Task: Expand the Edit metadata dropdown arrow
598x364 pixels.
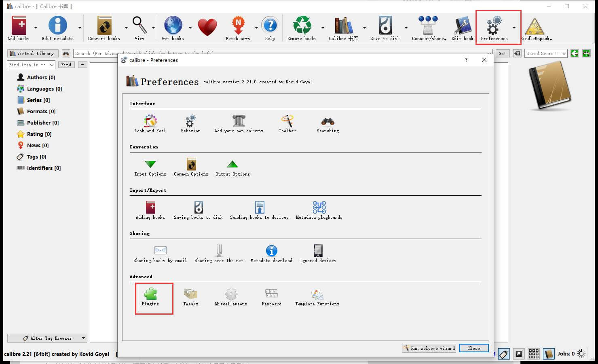Action: click(80, 28)
